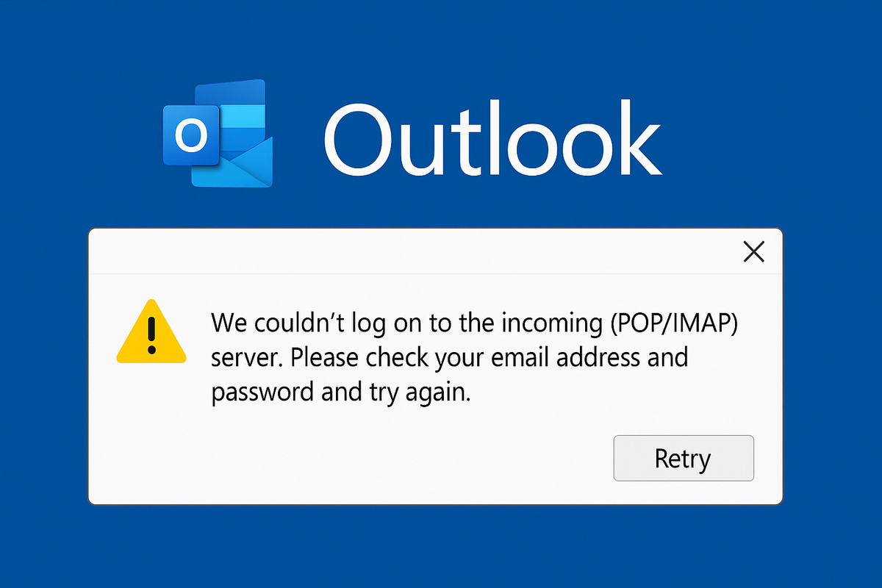Select the blue O square in the Outlook icon
The width and height of the screenshot is (882, 588).
tap(193, 136)
